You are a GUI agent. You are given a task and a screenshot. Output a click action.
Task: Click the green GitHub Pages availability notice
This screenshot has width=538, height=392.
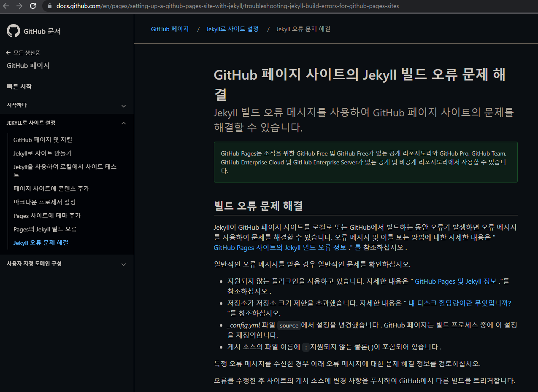coord(366,162)
